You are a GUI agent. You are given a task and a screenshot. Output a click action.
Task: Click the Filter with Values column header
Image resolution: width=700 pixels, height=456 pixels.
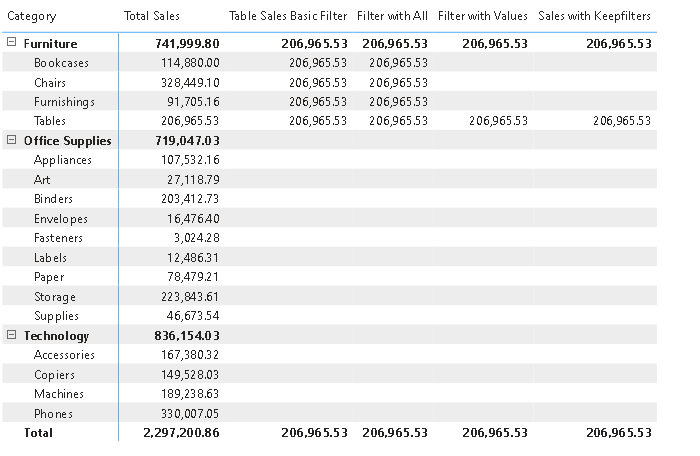(482, 16)
